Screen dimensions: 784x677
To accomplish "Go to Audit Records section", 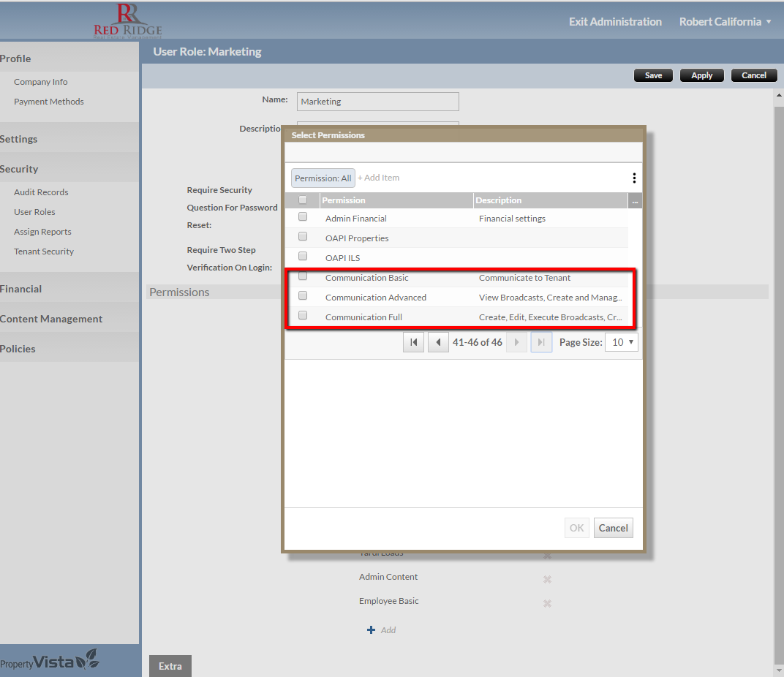I will (41, 192).
